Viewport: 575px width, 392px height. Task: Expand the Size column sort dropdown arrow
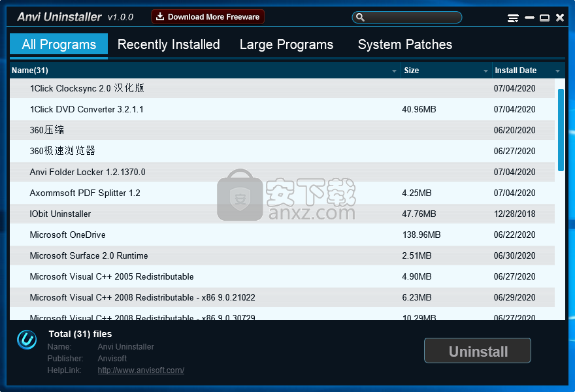(x=485, y=71)
